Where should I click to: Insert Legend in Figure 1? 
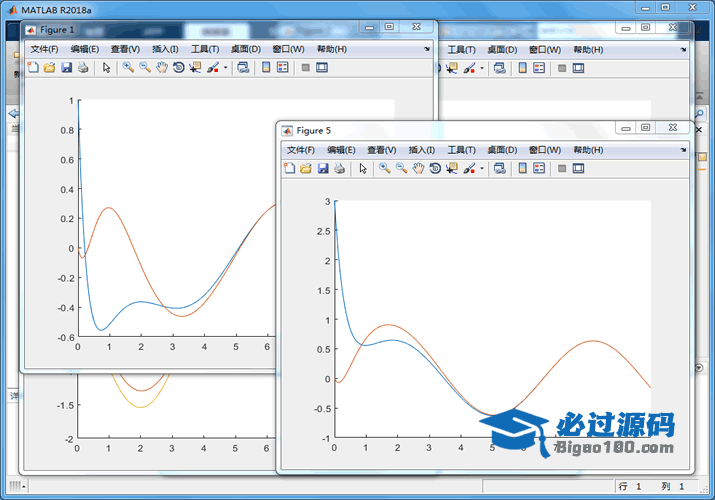pos(283,67)
